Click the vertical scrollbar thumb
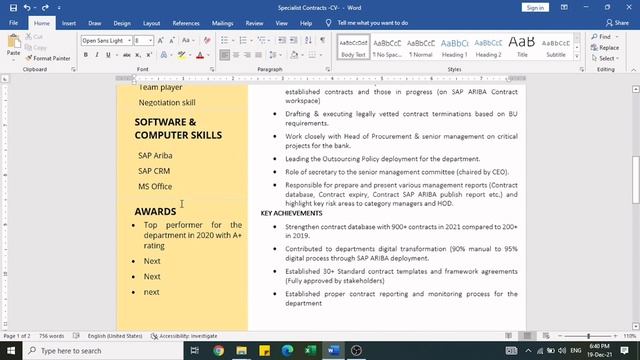Viewport: 640px width, 360px height. 636,180
